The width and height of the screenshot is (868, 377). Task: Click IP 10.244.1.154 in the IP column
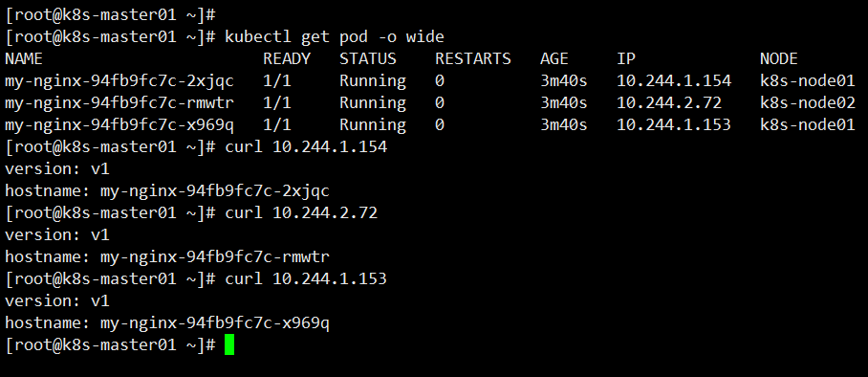[674, 81]
